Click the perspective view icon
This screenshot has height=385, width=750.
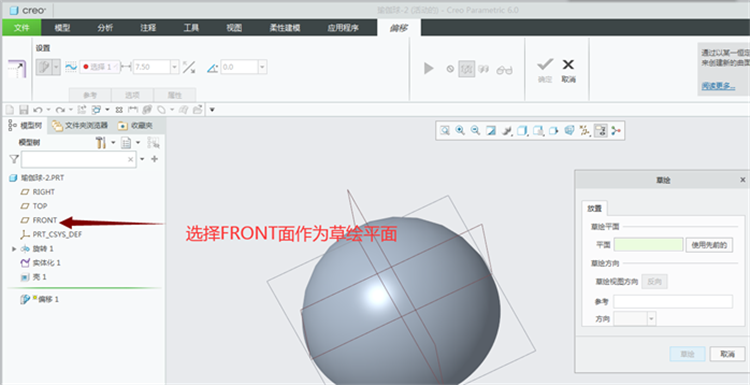point(569,131)
